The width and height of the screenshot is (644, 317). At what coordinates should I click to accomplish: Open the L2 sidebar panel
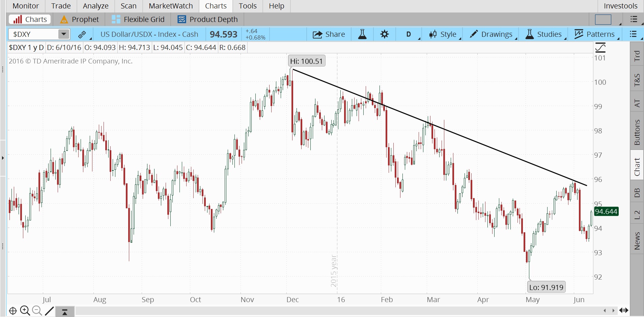(x=637, y=213)
